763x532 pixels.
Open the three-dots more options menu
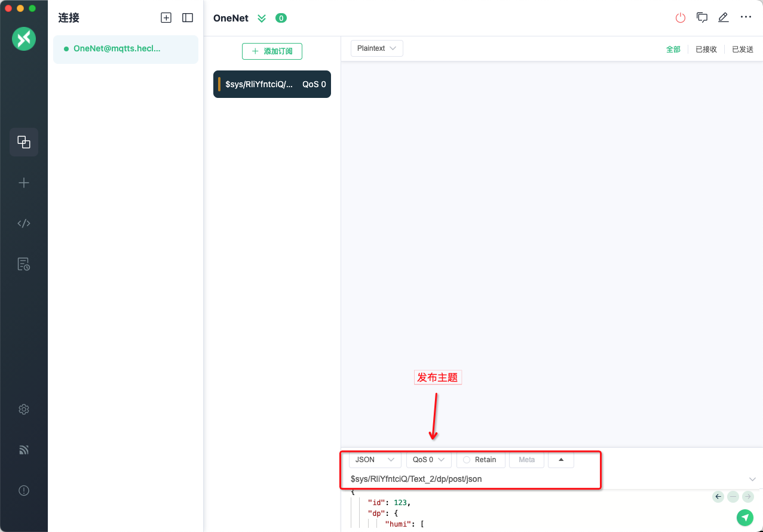pyautogui.click(x=746, y=17)
